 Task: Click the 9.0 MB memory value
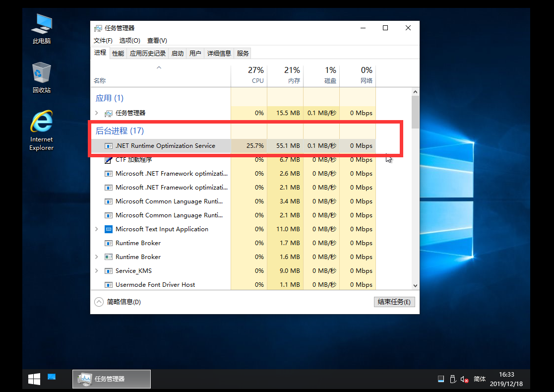tap(290, 271)
